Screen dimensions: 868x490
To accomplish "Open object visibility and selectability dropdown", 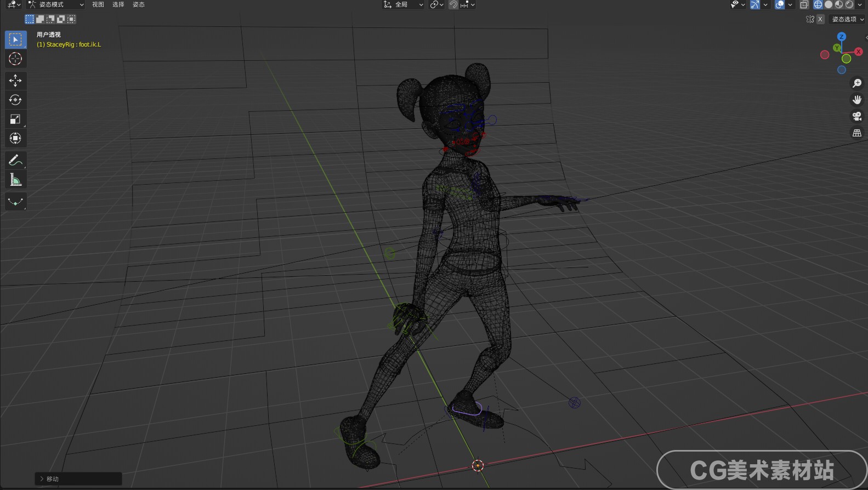I will pos(737,4).
